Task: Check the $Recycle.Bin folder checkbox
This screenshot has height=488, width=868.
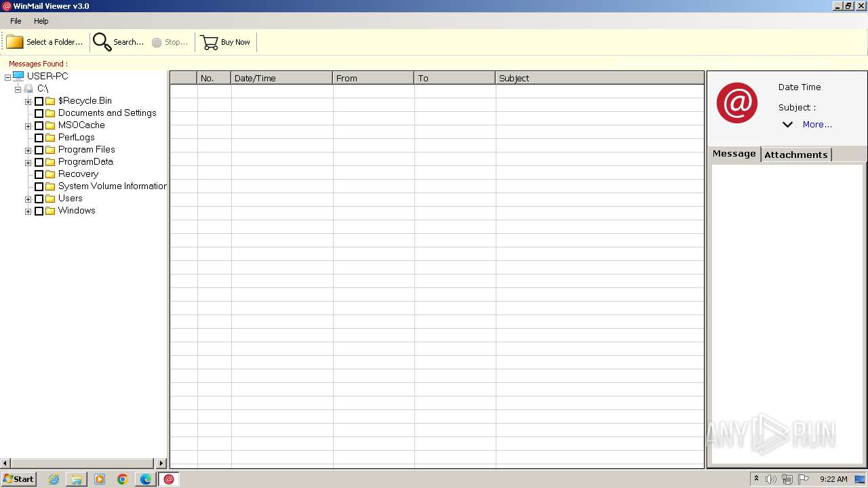Action: tap(39, 101)
